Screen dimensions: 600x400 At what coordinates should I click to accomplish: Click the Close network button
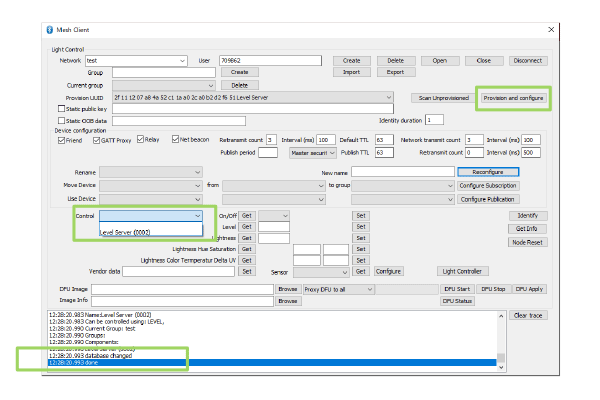(x=484, y=60)
